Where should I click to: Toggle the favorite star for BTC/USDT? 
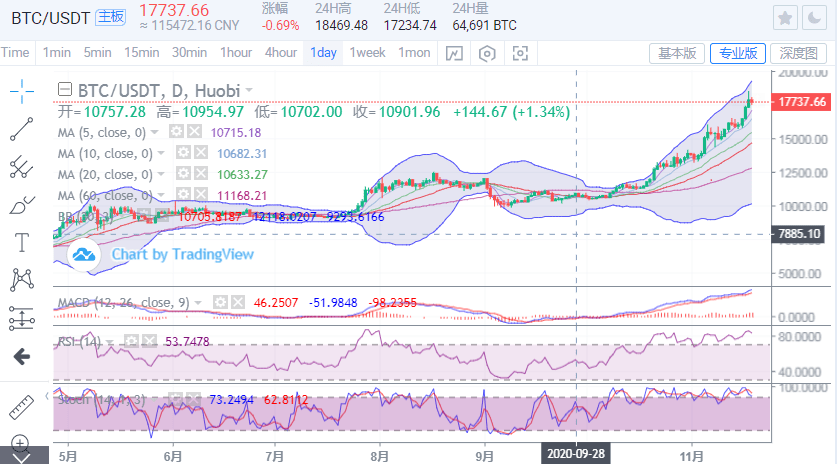pos(786,18)
